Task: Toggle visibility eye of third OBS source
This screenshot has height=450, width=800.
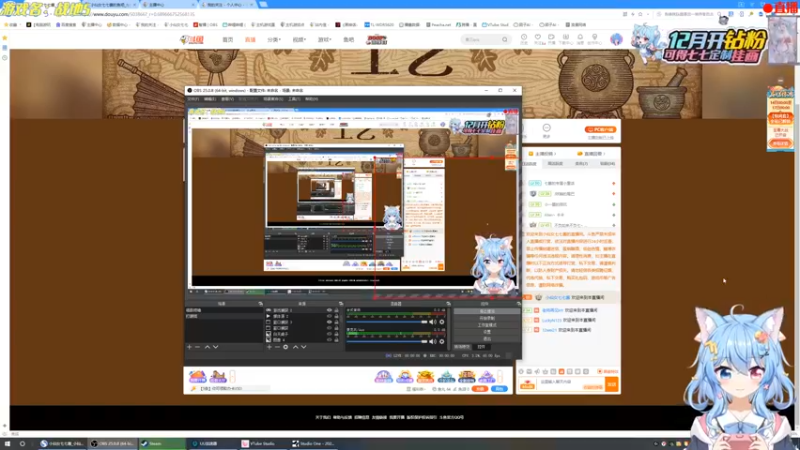Action: coord(330,322)
